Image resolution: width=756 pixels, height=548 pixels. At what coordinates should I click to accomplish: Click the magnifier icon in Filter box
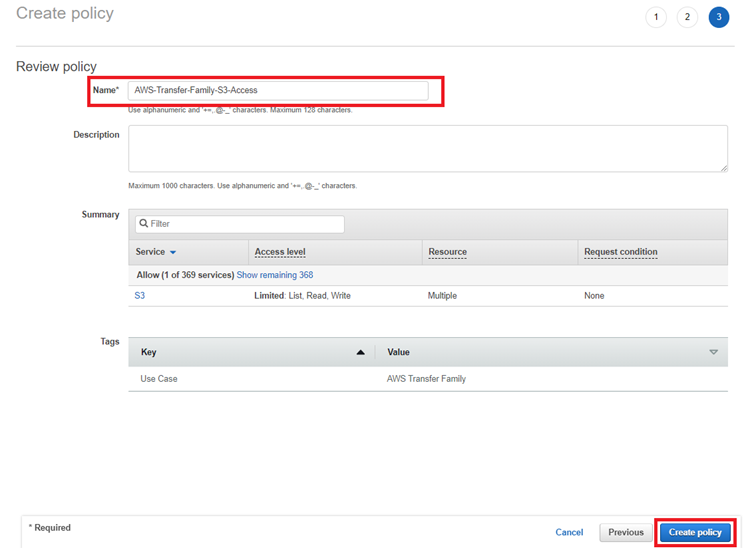(x=144, y=224)
